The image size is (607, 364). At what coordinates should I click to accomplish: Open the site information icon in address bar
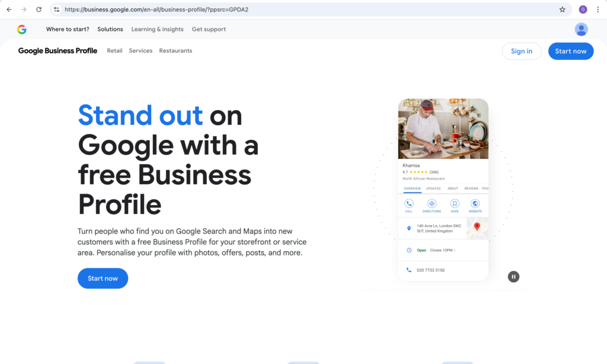[56, 9]
